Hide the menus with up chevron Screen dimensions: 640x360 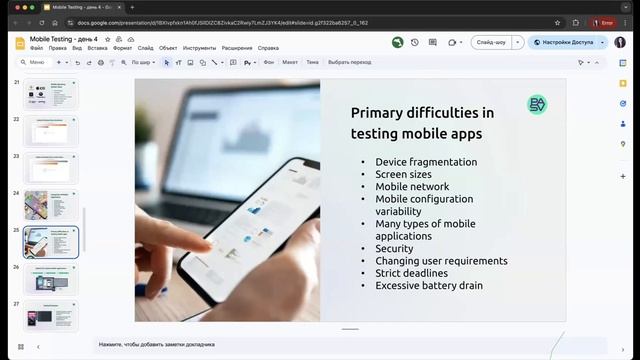coord(597,62)
